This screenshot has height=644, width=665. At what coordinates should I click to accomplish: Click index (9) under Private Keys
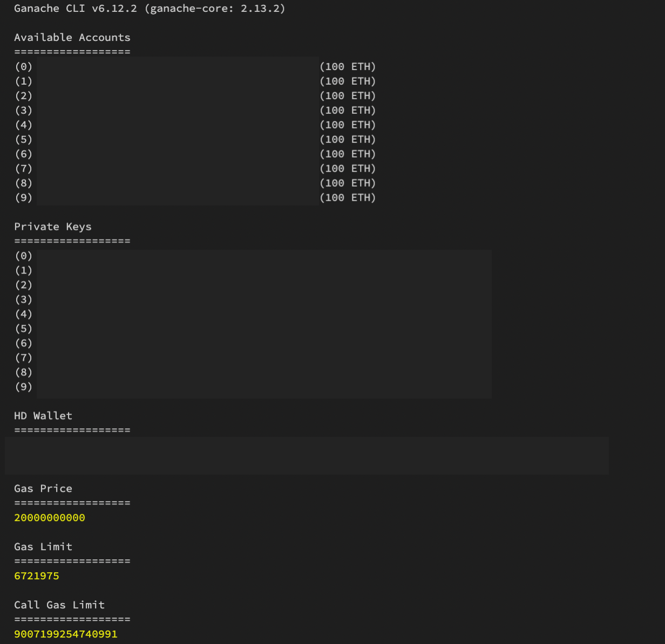click(x=24, y=387)
